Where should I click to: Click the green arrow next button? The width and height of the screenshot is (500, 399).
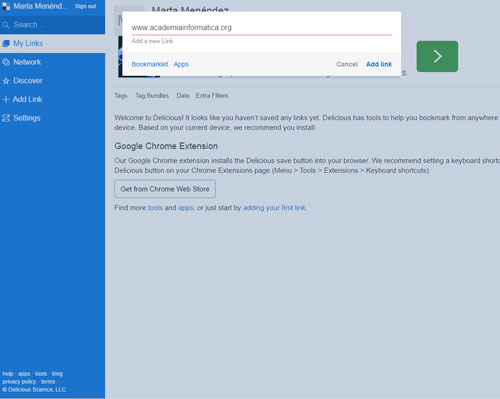tap(437, 56)
